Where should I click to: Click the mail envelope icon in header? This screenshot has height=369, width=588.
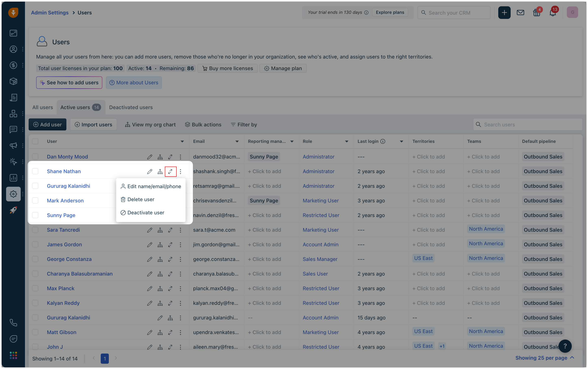(x=520, y=12)
